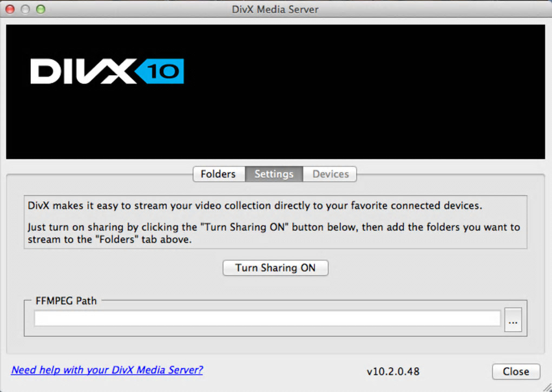
Task: Click the version text v10.2.0.48
Action: pyautogui.click(x=393, y=371)
